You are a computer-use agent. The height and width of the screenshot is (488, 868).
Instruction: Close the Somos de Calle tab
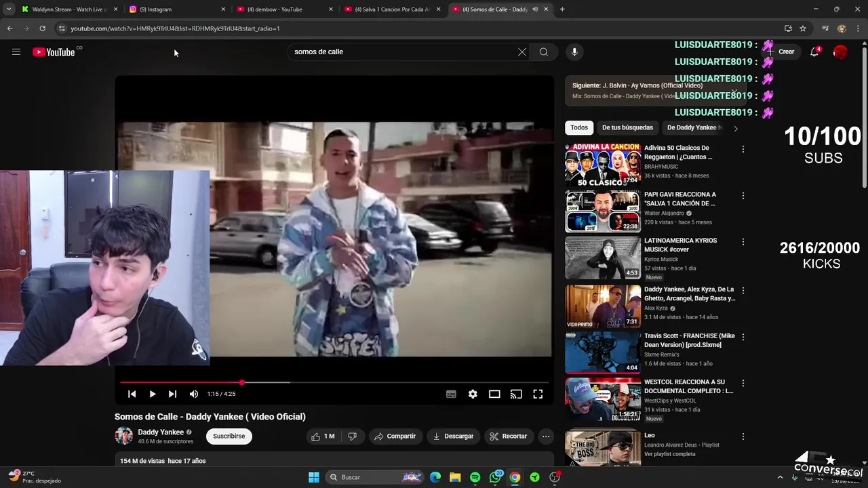pos(546,9)
